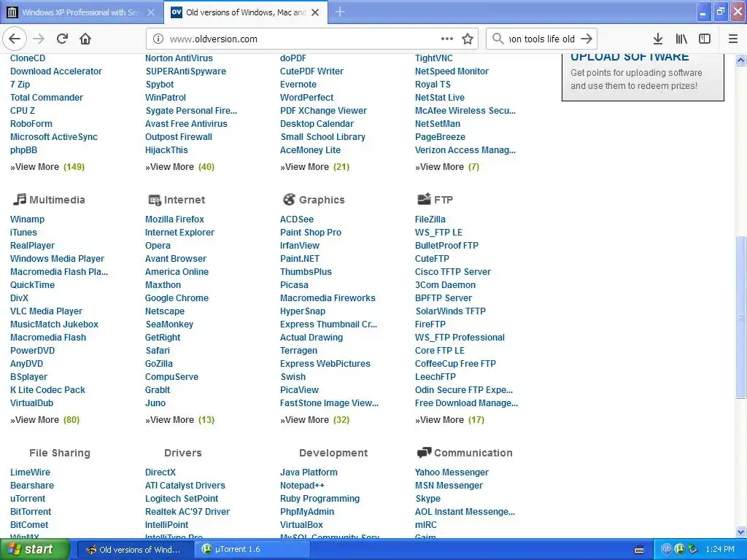Expand View More (40) security list
The width and height of the screenshot is (747, 560).
click(179, 167)
